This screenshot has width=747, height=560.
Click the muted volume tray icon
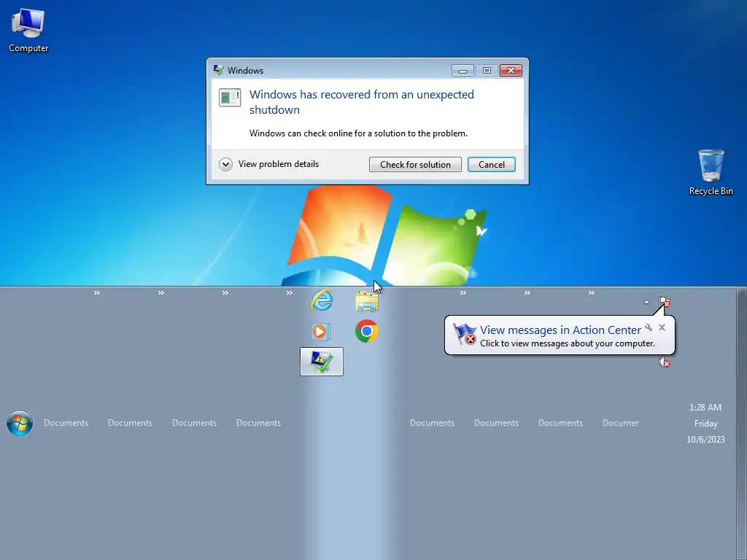pos(664,362)
